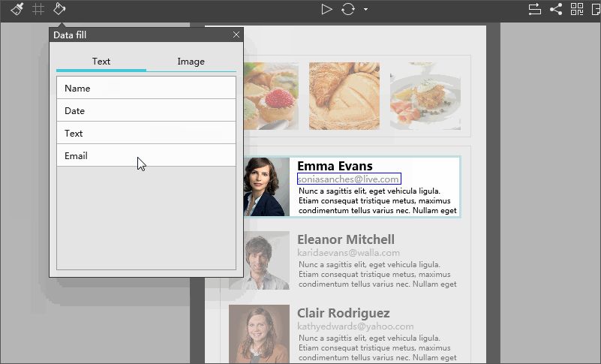Select the croissant bread image
The image size is (601, 364).
pyautogui.click(x=344, y=96)
